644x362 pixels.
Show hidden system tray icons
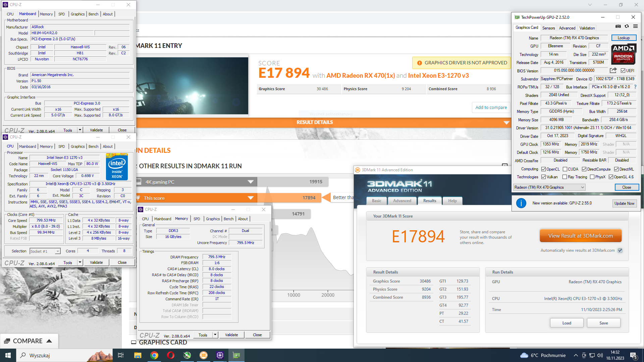[576, 355]
